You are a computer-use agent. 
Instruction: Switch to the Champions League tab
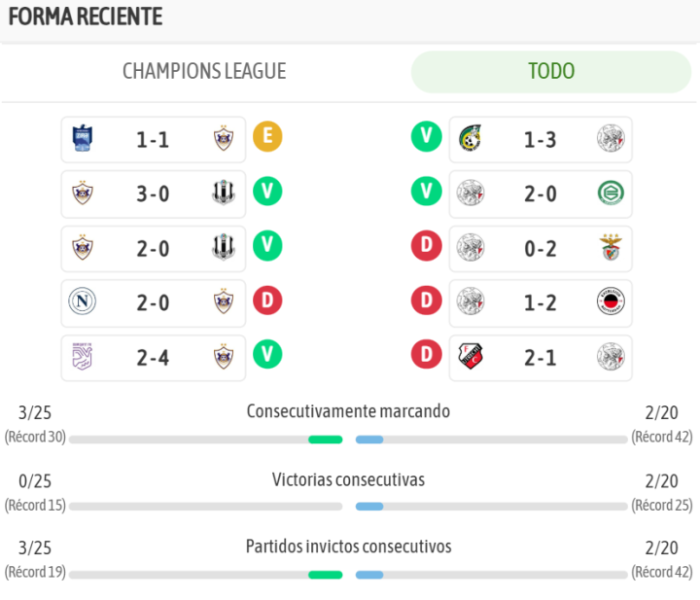coord(204,72)
